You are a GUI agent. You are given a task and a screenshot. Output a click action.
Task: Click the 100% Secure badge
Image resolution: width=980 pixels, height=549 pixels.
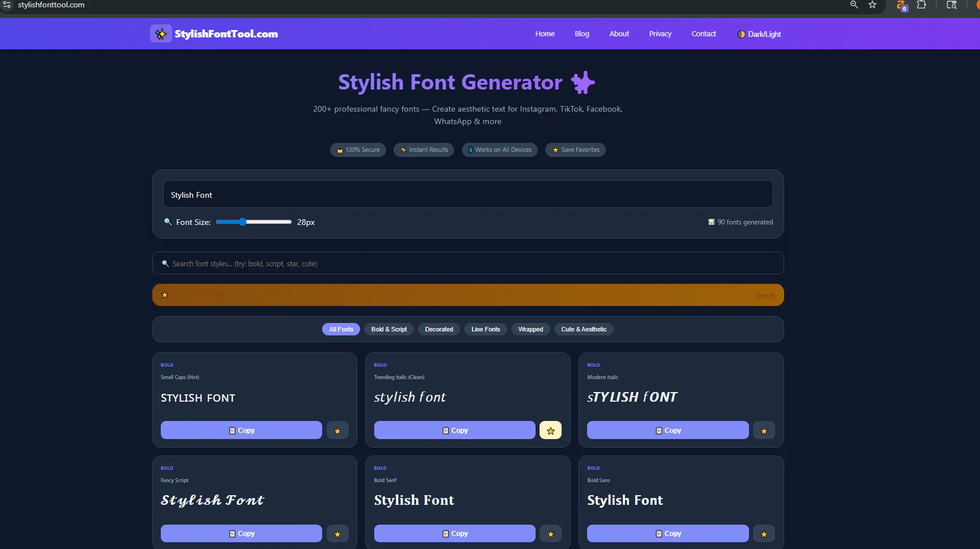(358, 150)
